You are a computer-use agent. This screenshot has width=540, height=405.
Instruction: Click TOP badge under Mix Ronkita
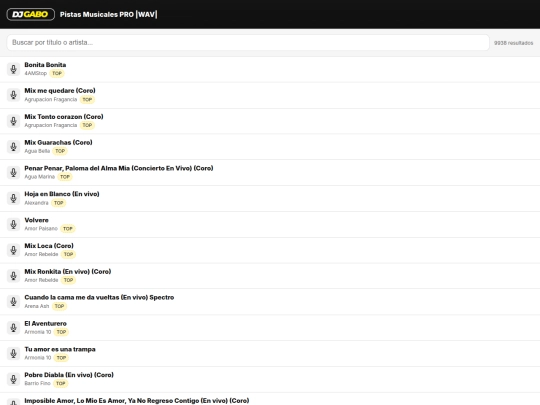68,280
